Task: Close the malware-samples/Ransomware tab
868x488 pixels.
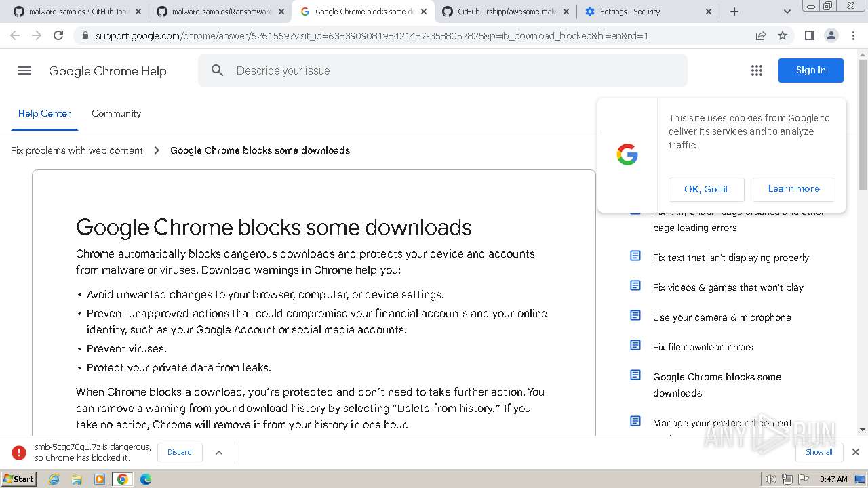Action: 281,12
